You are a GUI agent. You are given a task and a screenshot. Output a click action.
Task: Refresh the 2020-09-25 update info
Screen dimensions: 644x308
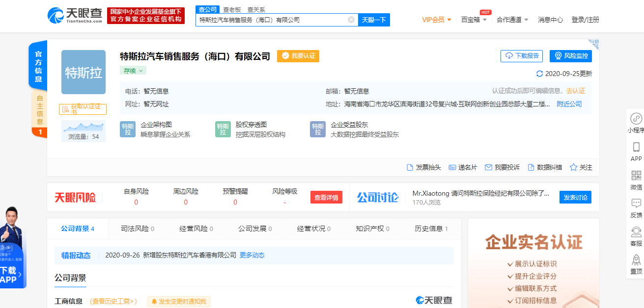tap(540, 74)
